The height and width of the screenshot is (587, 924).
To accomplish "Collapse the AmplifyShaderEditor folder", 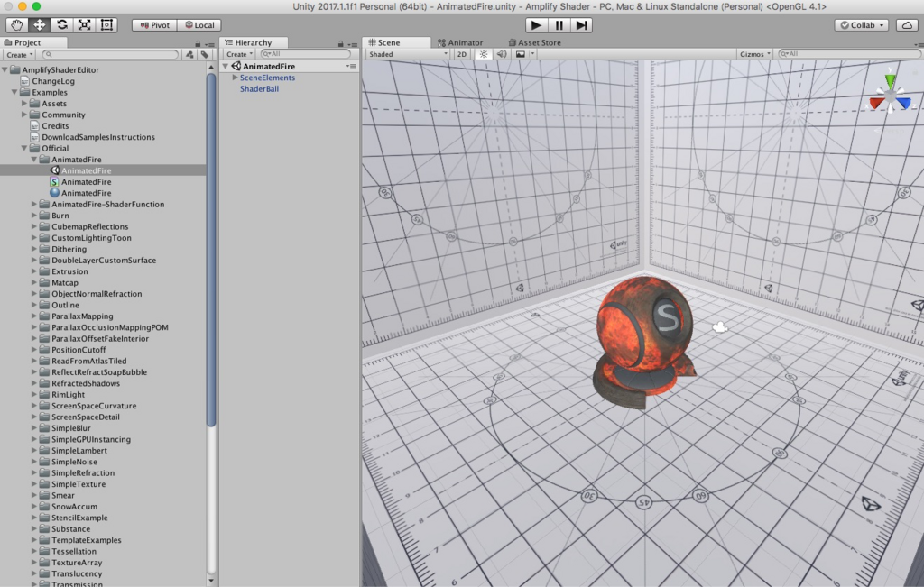I will 5,69.
